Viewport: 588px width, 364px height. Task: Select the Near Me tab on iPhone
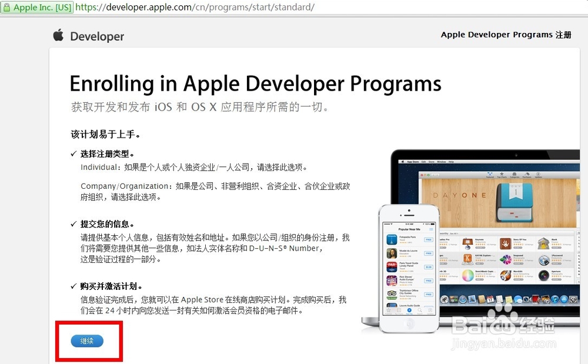[409, 310]
